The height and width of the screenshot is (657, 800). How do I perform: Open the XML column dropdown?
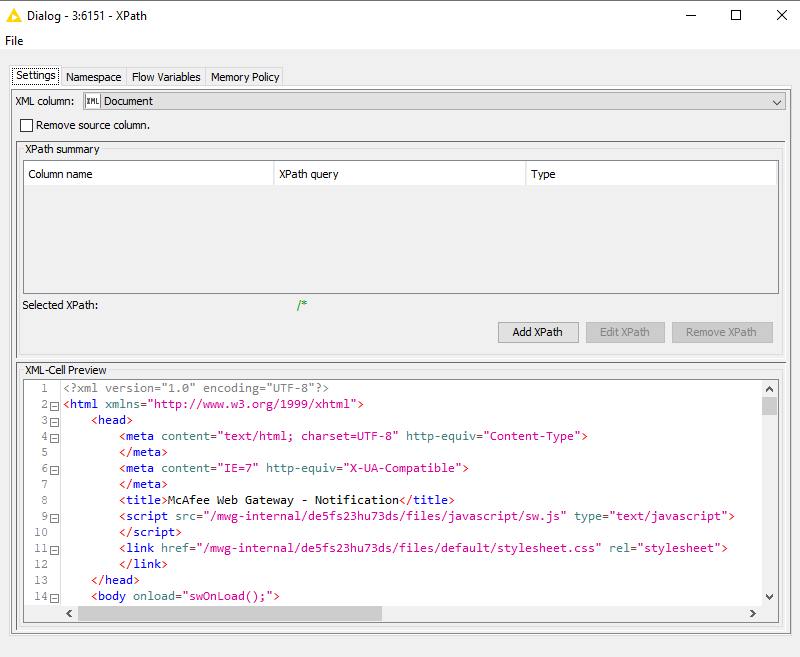tap(434, 101)
